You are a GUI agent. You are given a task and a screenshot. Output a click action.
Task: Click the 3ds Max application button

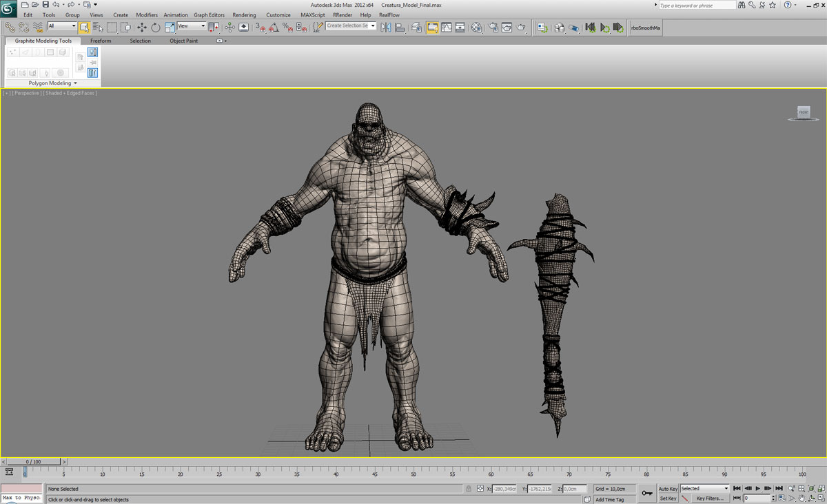(x=9, y=8)
